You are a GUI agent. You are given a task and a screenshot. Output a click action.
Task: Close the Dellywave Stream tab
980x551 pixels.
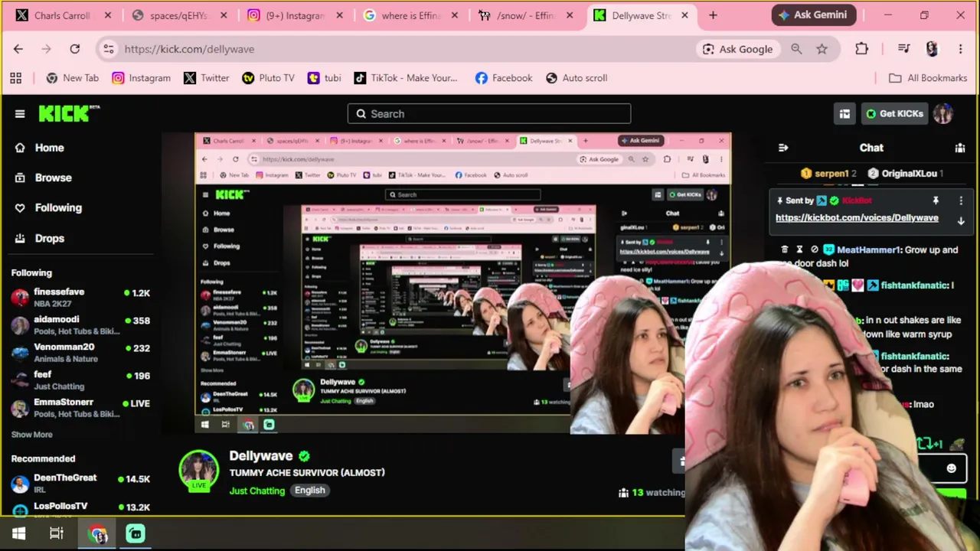coord(684,15)
